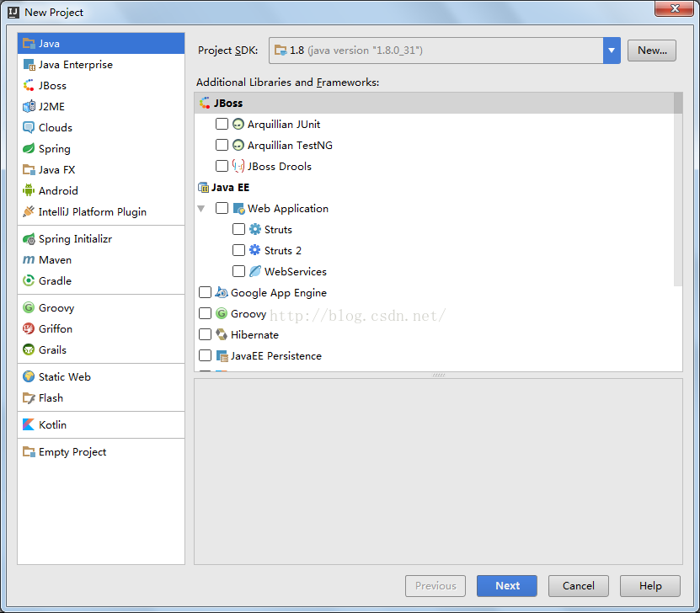
Task: Check the Web Application checkbox
Action: [x=222, y=208]
